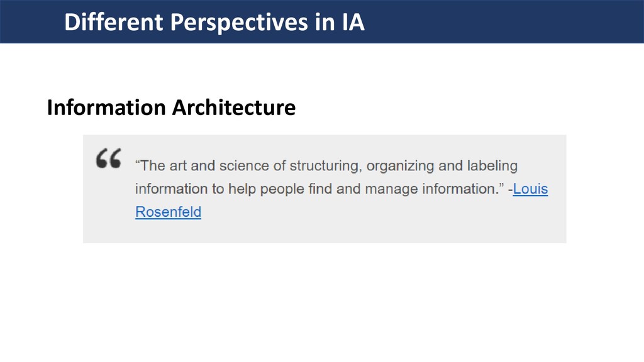
Task: Click the word "labeling" in the quote
Action: [492, 167]
